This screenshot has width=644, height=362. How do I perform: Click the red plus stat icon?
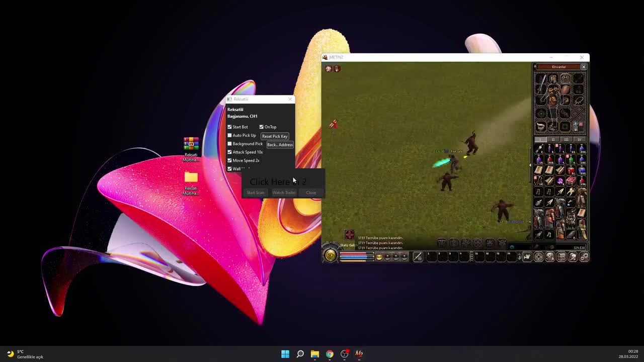(x=349, y=235)
